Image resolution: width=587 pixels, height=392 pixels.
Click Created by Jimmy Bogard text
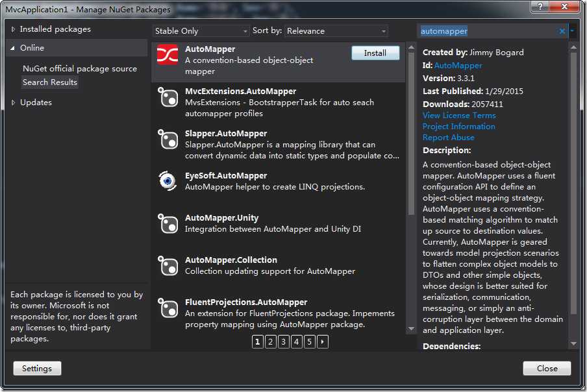[x=473, y=53]
